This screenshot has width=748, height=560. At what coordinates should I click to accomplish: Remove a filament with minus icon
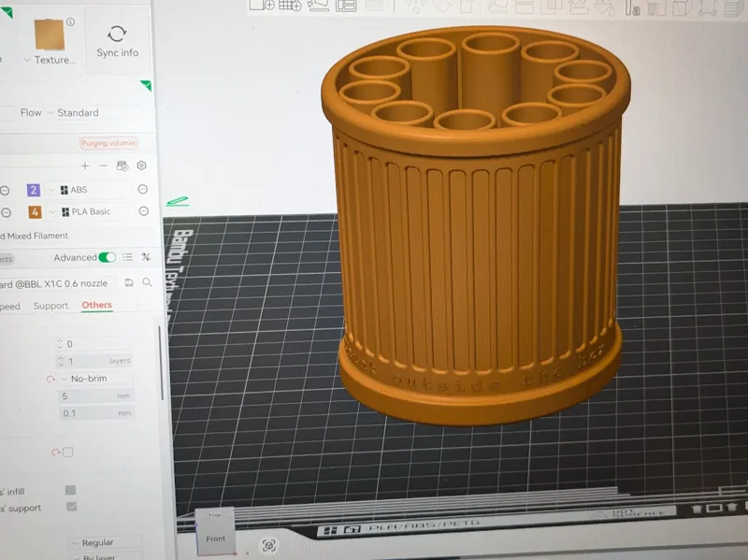pyautogui.click(x=104, y=165)
